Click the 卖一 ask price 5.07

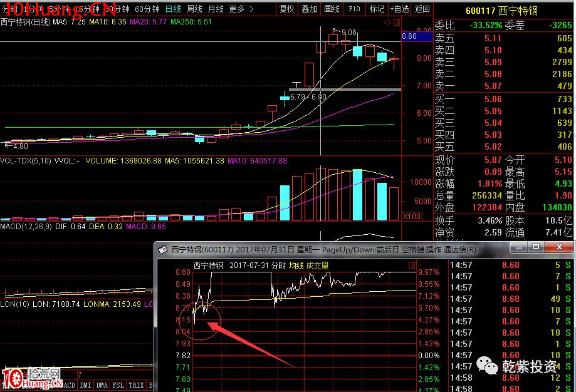pyautogui.click(x=493, y=86)
